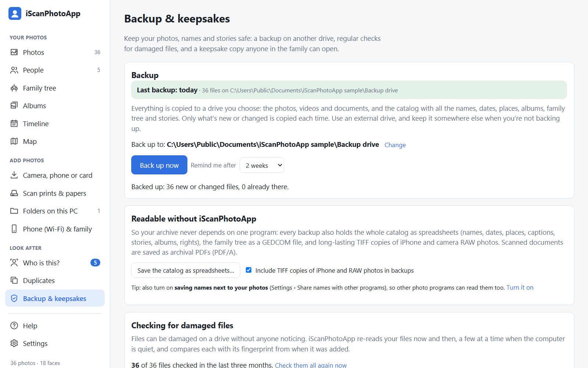This screenshot has height=368, width=588.
Task: Click Check them all again now link
Action: [311, 365]
